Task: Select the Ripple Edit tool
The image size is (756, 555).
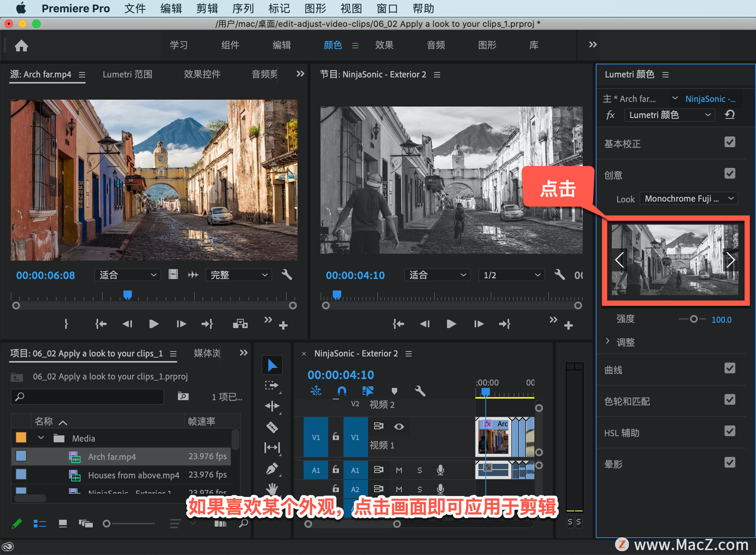Action: 272,406
